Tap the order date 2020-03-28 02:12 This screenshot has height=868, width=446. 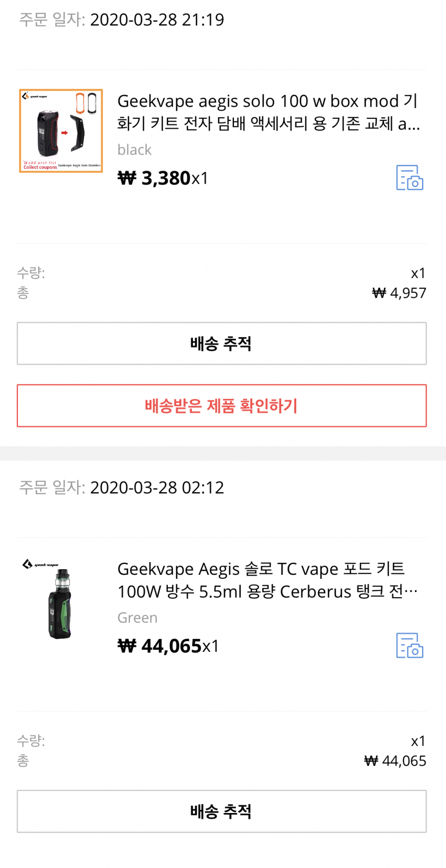point(157,488)
